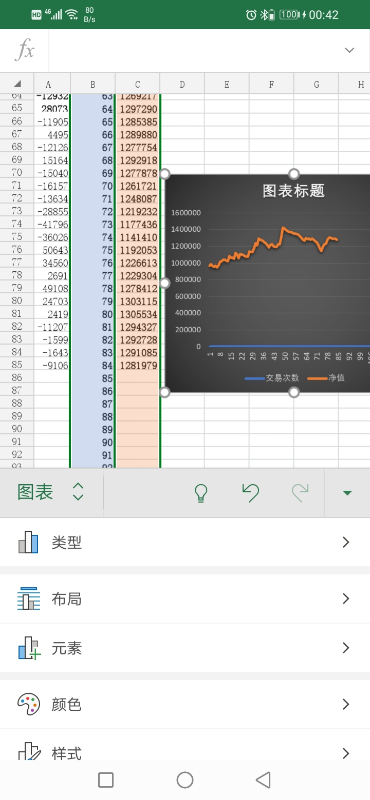Tap the Wi-Fi status icon
370x800 pixels.
click(72, 14)
